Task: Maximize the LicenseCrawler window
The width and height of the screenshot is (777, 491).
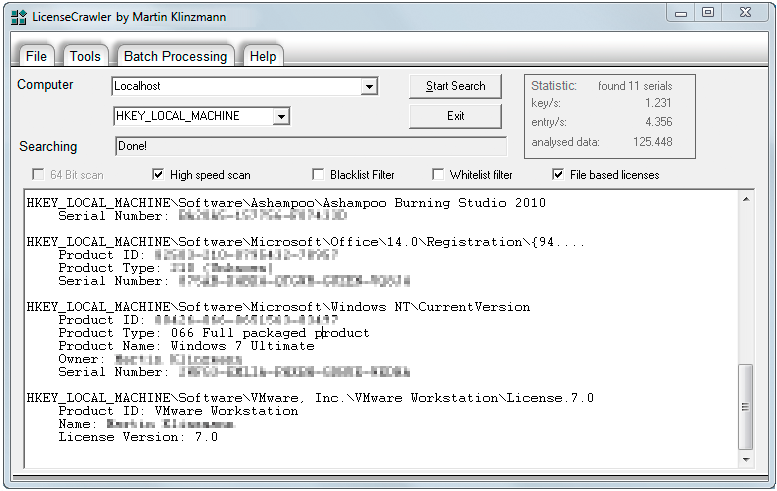Action: [707, 12]
